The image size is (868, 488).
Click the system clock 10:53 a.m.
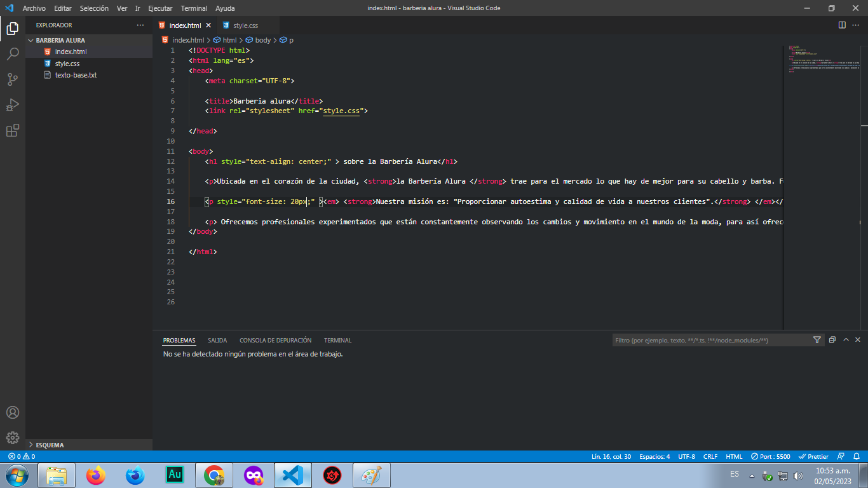click(832, 470)
